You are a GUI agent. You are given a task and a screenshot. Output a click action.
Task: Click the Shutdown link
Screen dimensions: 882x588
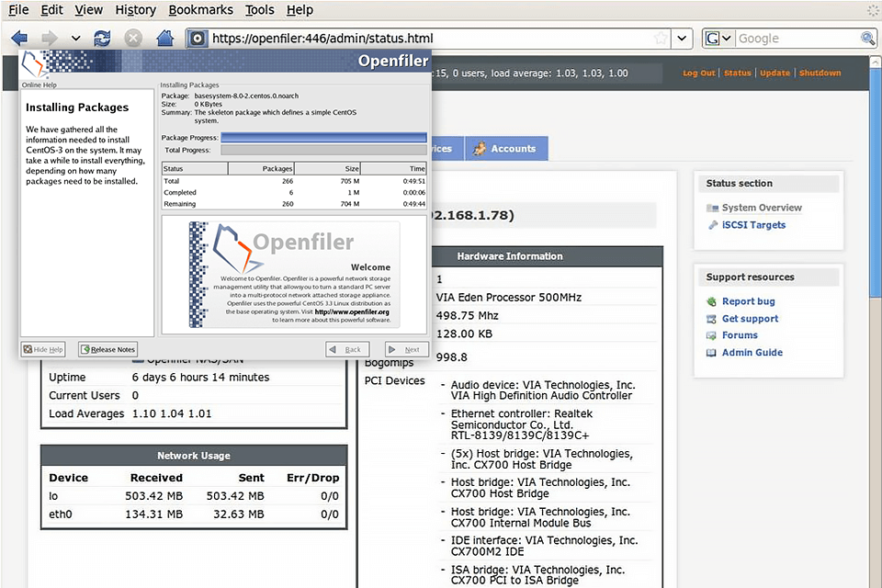tap(820, 73)
